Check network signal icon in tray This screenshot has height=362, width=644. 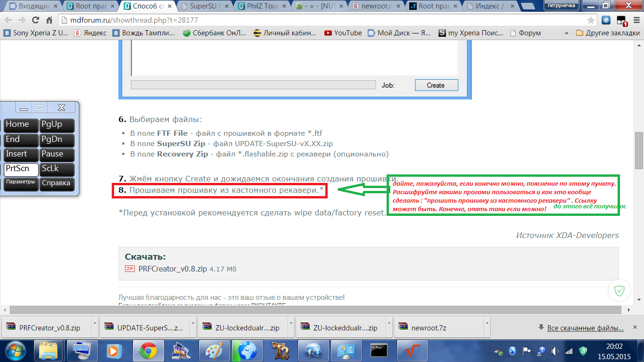pos(569,351)
